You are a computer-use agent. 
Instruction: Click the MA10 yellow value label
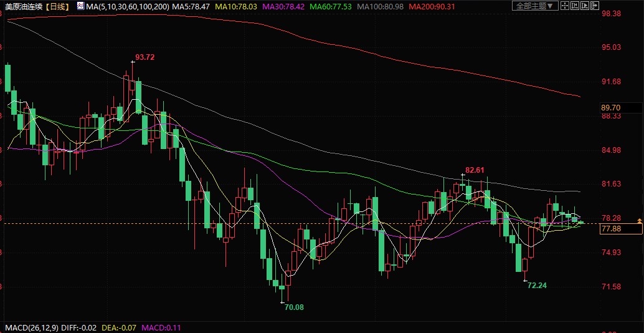[x=236, y=6]
